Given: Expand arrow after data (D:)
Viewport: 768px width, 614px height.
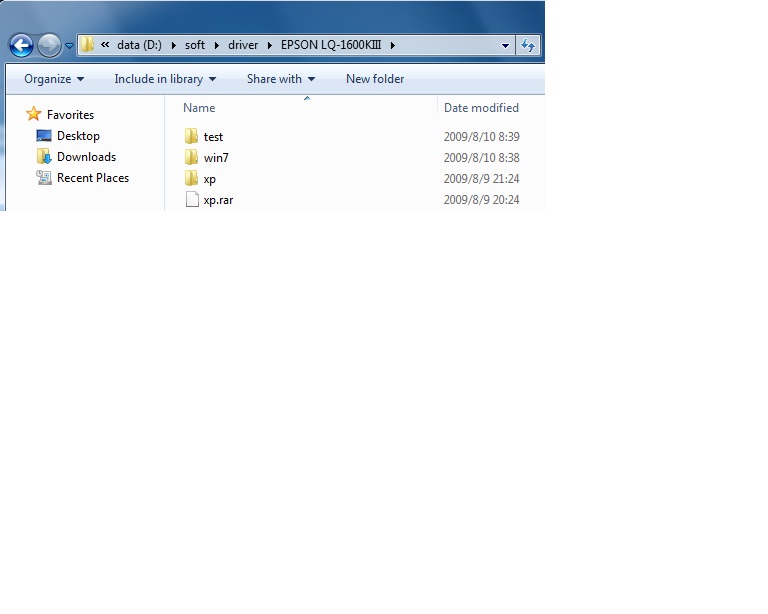Looking at the screenshot, I should [x=173, y=46].
